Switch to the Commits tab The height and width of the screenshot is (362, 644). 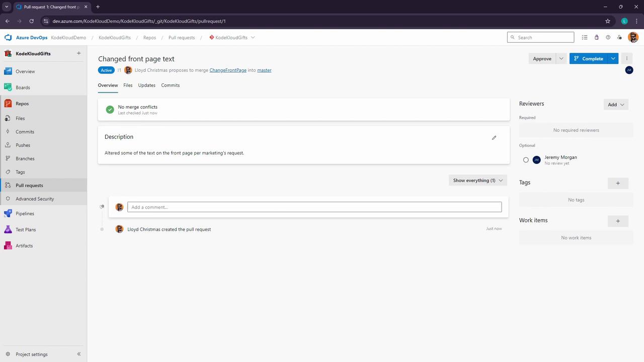[171, 85]
